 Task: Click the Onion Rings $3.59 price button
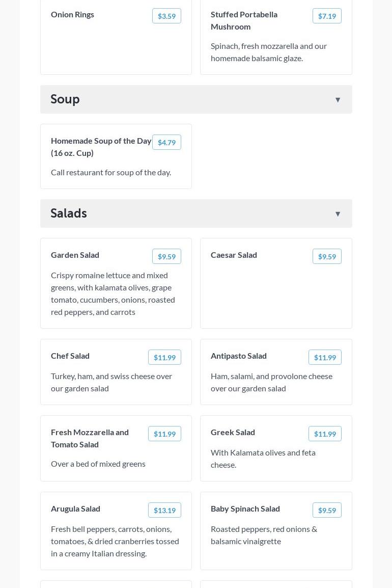point(166,16)
